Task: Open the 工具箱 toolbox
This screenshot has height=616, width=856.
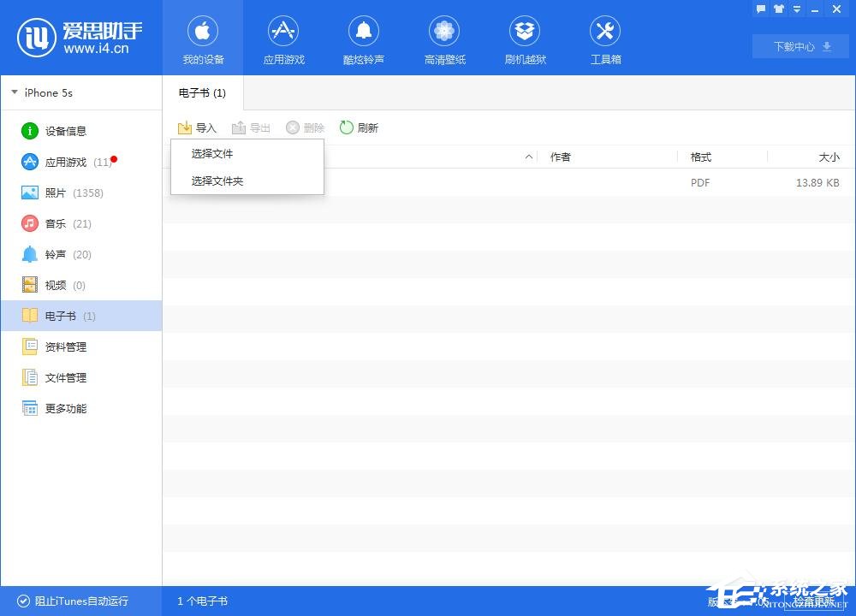Action: pyautogui.click(x=605, y=38)
